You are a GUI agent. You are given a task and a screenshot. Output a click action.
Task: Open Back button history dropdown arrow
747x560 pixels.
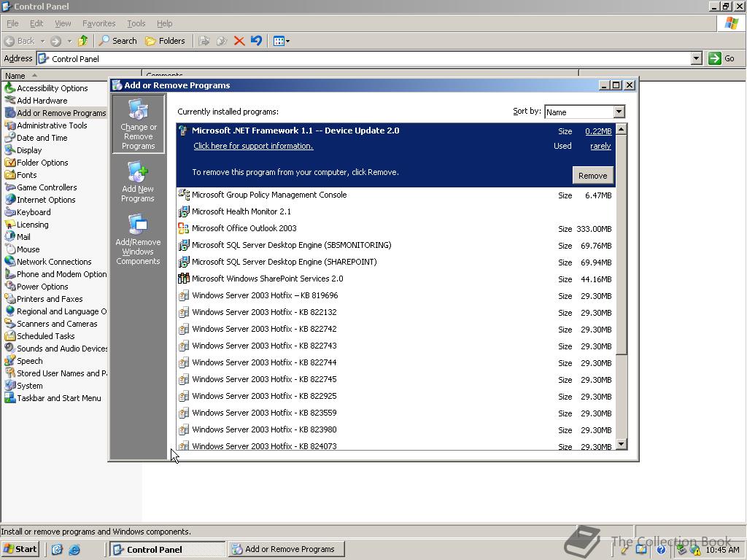point(42,41)
